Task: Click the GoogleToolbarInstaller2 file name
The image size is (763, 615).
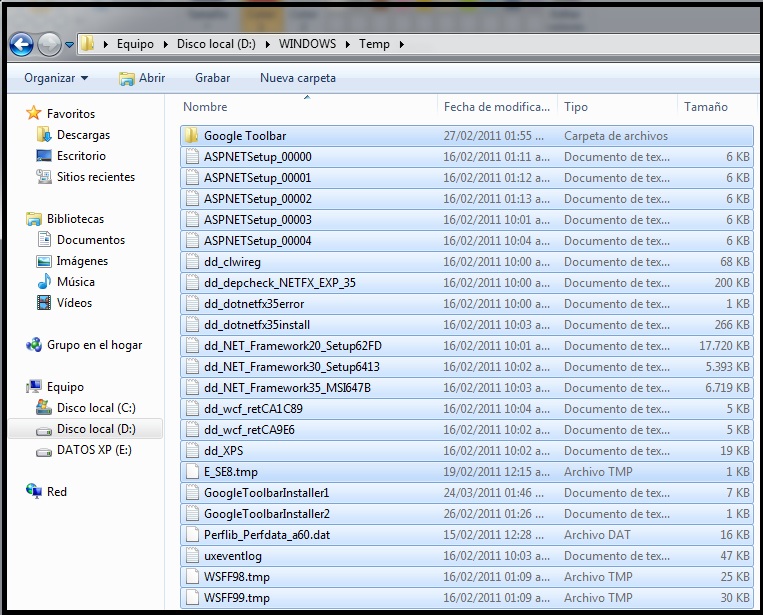Action: [267, 514]
